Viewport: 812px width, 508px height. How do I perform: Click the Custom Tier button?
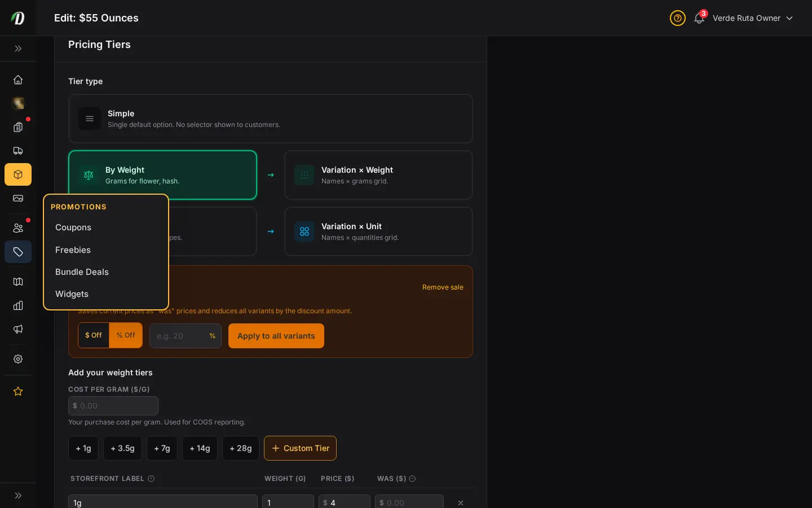click(x=301, y=448)
